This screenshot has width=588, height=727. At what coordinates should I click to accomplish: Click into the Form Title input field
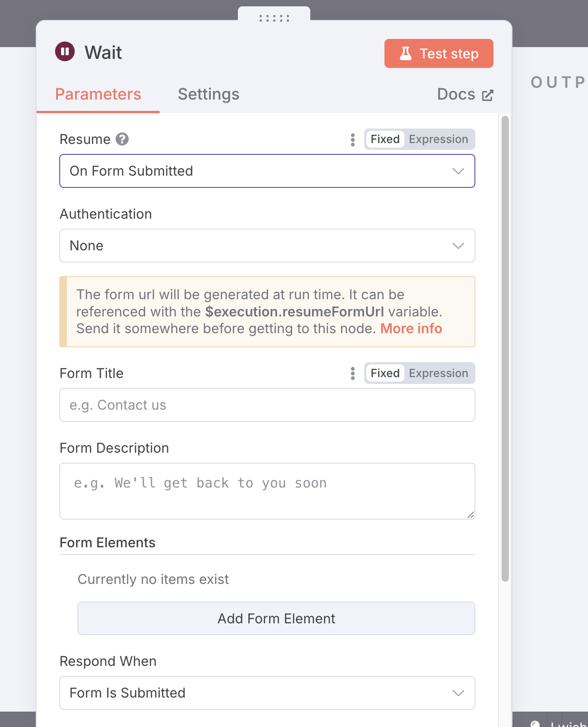point(267,405)
